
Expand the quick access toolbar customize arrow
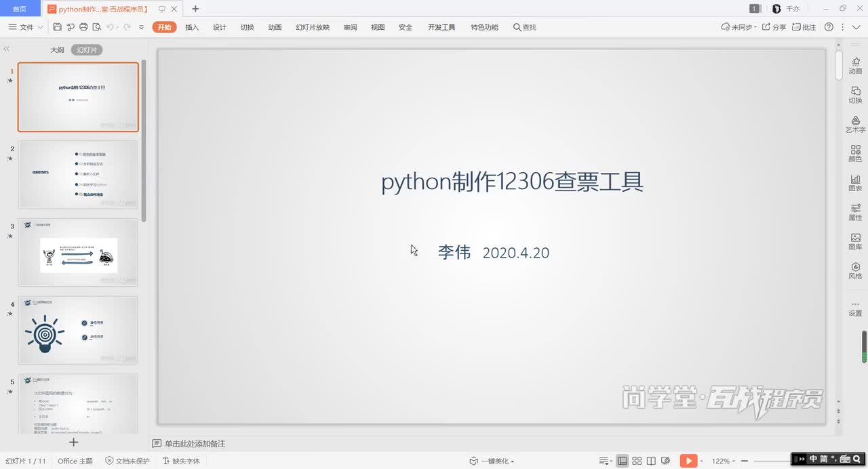click(141, 27)
